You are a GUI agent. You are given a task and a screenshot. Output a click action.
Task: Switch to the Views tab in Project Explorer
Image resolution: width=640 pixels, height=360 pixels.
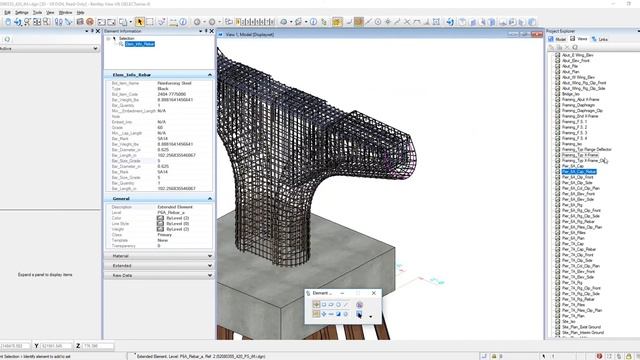[x=579, y=39]
